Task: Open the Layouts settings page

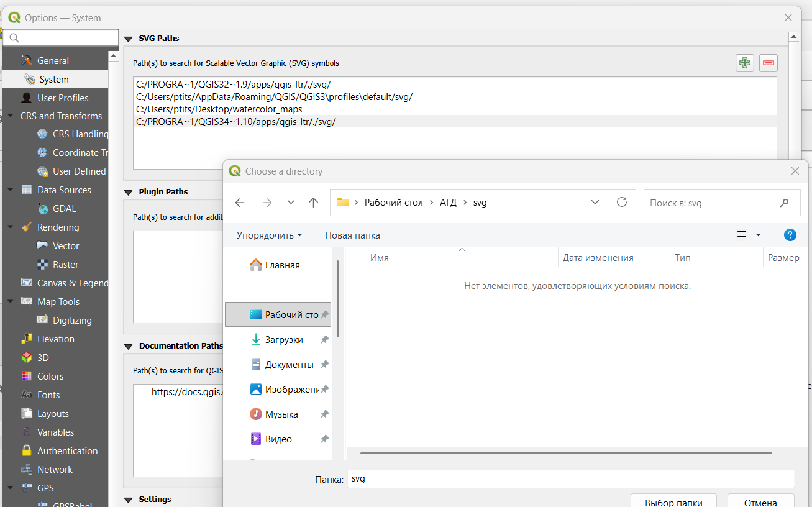Action: 55,413
